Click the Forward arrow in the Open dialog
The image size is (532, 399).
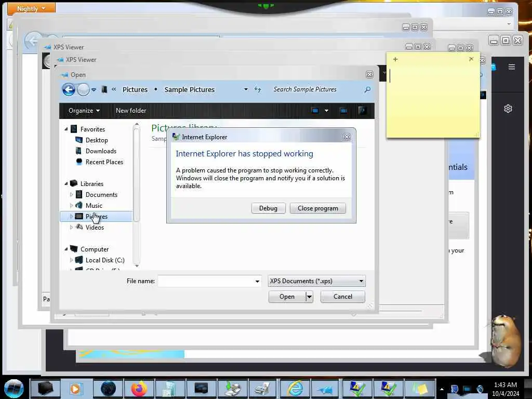(x=83, y=89)
